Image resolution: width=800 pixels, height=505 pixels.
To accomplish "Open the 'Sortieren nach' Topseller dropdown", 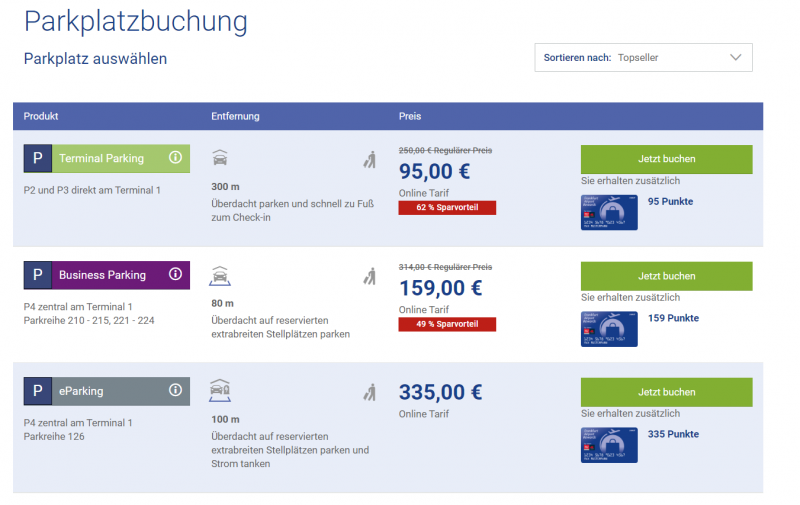I will (x=644, y=58).
